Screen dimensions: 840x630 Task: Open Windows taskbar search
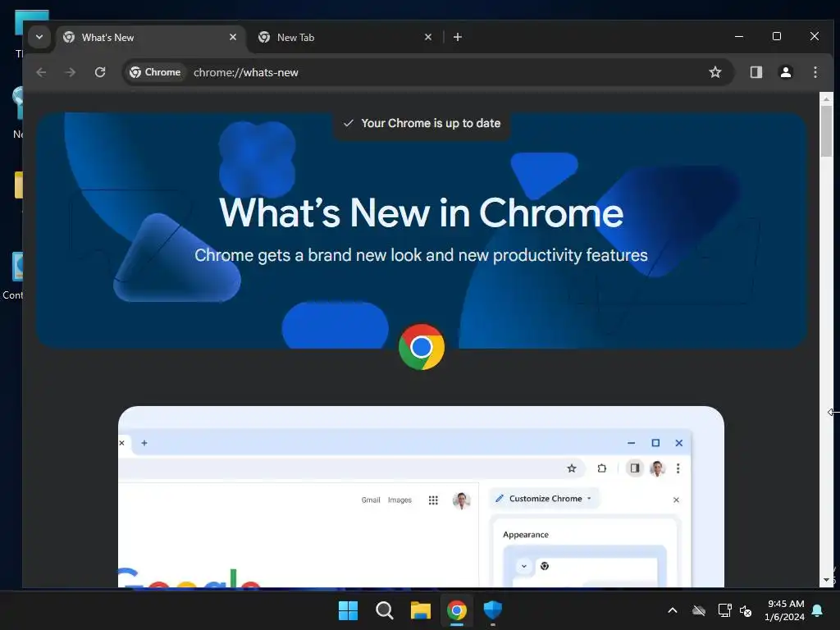tap(384, 610)
